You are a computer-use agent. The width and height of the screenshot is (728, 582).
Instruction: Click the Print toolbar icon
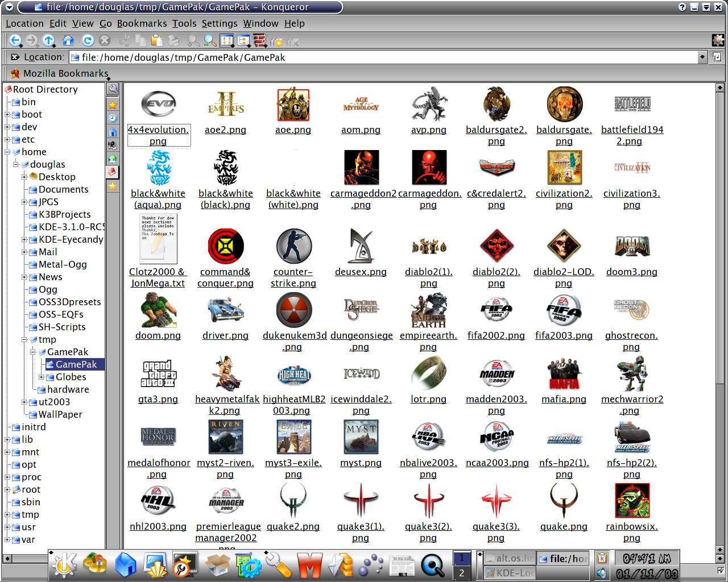[174, 40]
